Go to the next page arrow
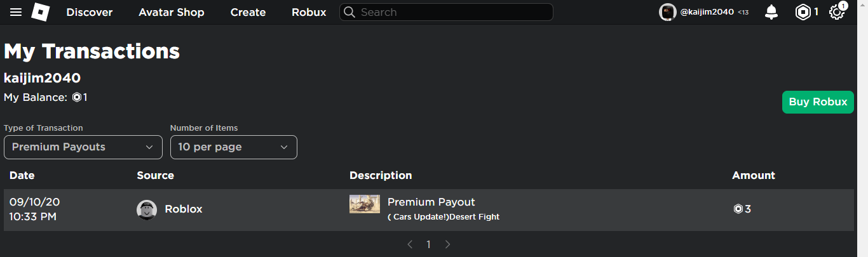The width and height of the screenshot is (868, 257). (x=447, y=244)
